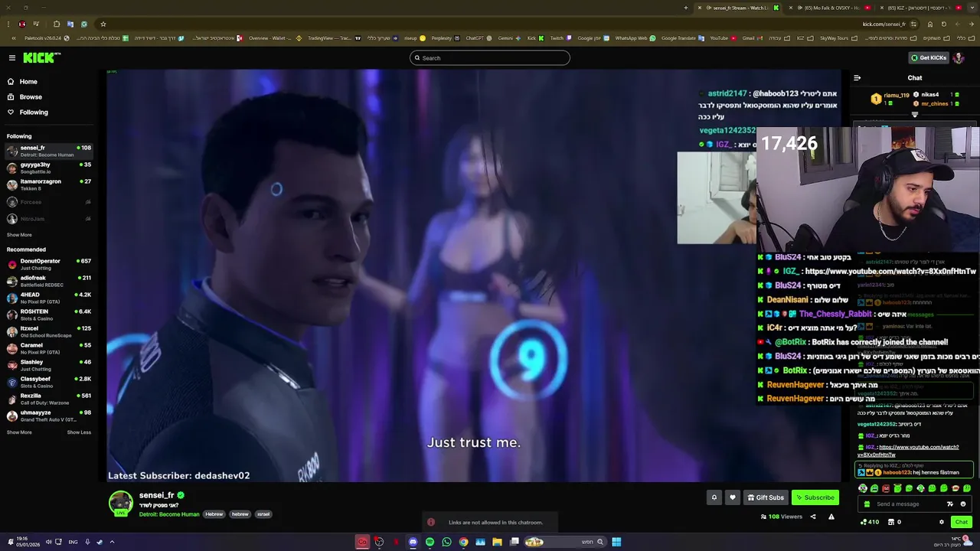Click the Hebrew language tag
This screenshot has width=980, height=551.
point(214,514)
